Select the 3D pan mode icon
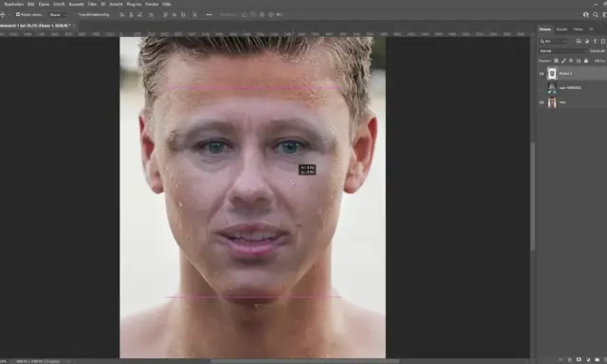The height and width of the screenshot is (364, 607). (262, 15)
